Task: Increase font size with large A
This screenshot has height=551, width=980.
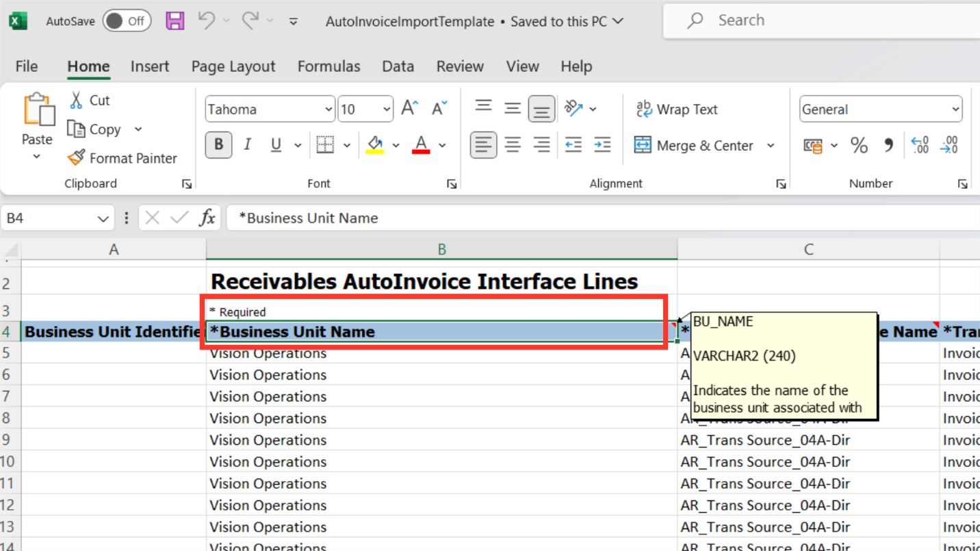Action: point(409,109)
